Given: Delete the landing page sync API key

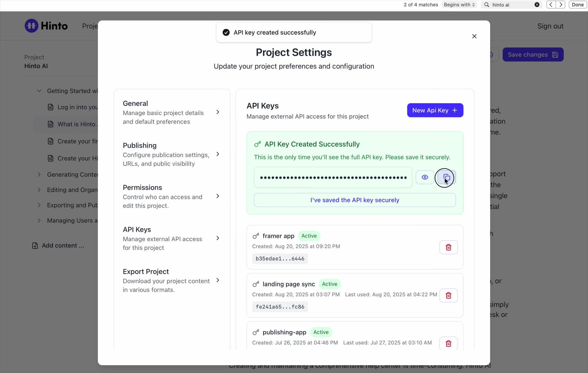Looking at the screenshot, I should coord(448,295).
